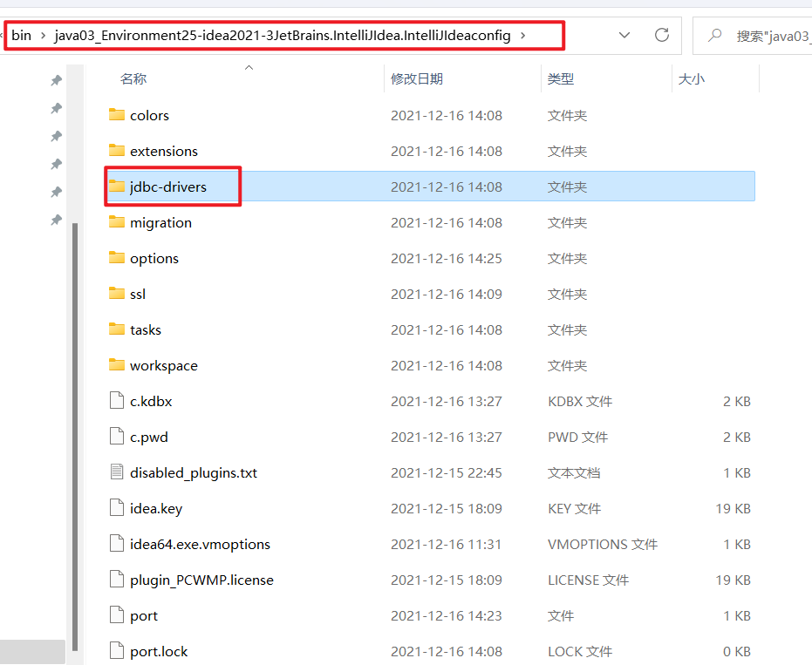Select the disabled_plugins.txt document icon
The image size is (812, 665).
point(118,472)
